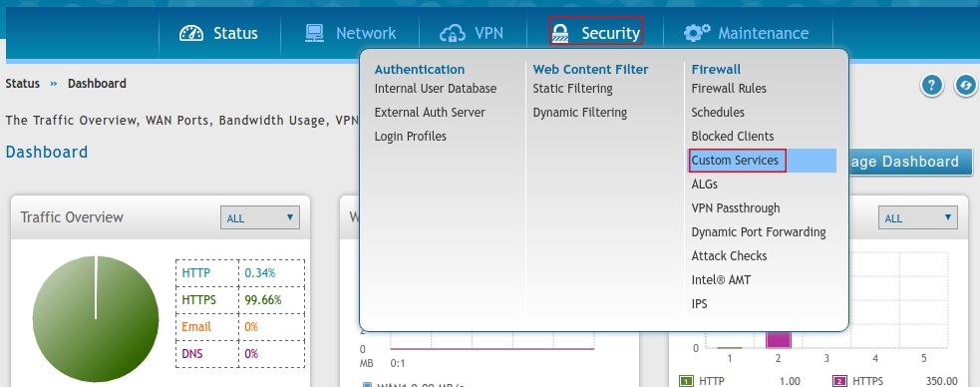980x387 pixels.
Task: Click the green Traffic Overview pie chart
Action: pos(96,318)
